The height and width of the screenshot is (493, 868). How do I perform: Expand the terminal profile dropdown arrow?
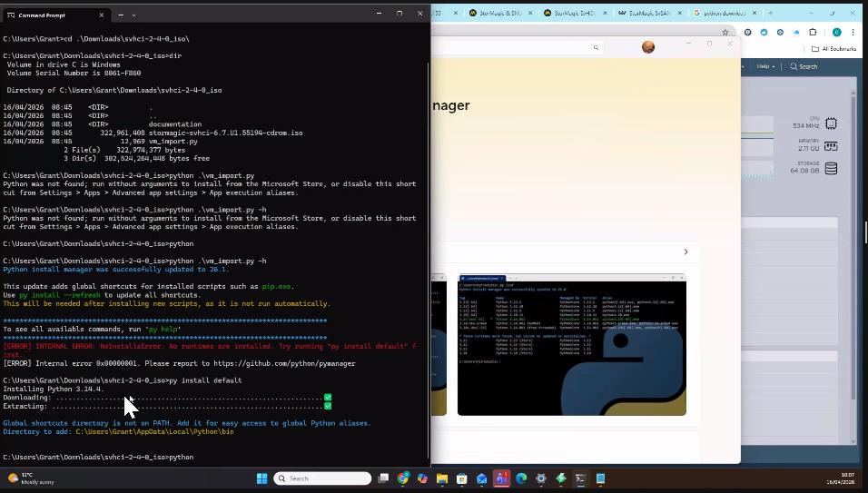click(134, 15)
